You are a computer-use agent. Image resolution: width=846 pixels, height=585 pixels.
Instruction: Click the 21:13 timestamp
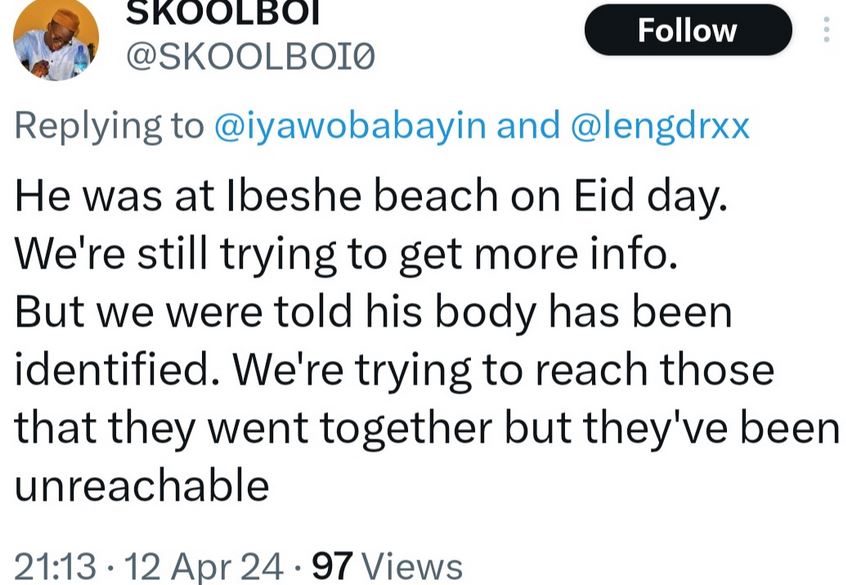point(55,565)
